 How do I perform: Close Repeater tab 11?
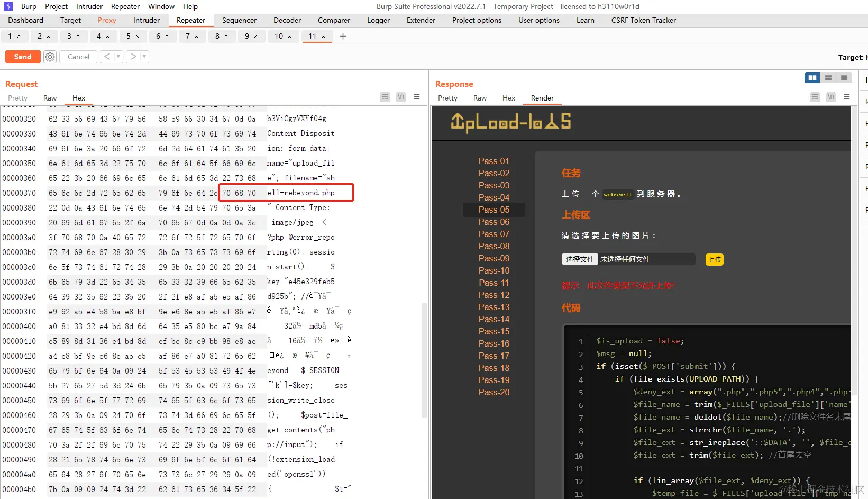click(x=323, y=36)
